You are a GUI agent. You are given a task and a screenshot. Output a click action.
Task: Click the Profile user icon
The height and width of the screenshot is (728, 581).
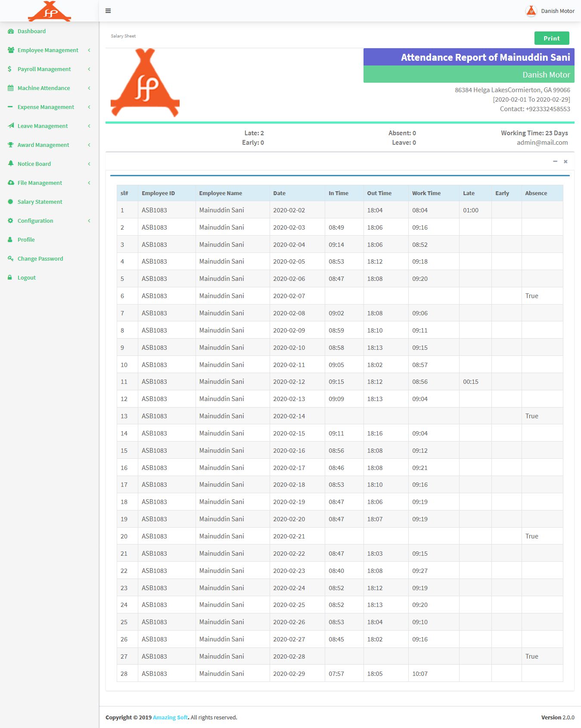(x=10, y=240)
